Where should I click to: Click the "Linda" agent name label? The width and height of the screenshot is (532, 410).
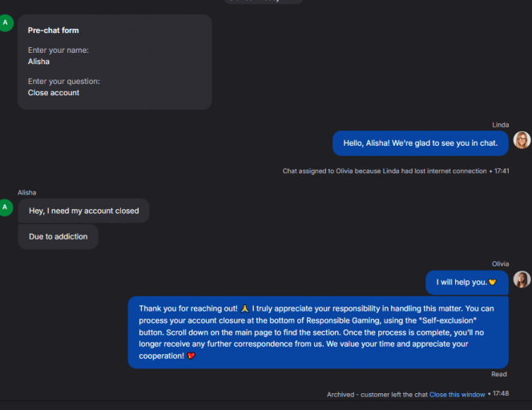point(501,125)
